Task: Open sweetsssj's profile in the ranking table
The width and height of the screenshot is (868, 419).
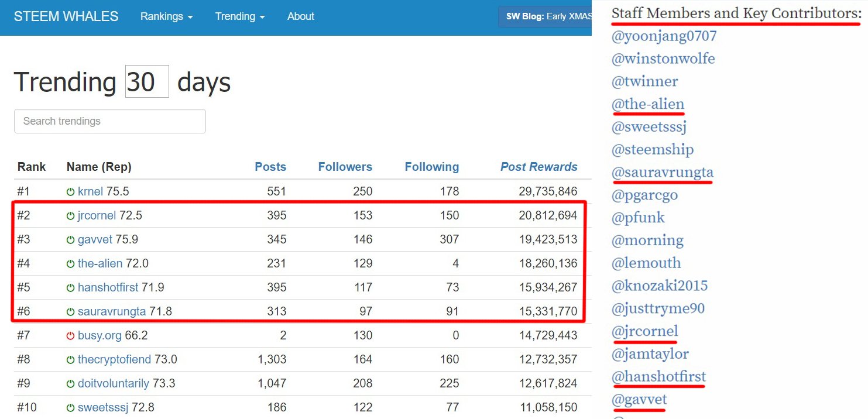Action: pyautogui.click(x=103, y=407)
